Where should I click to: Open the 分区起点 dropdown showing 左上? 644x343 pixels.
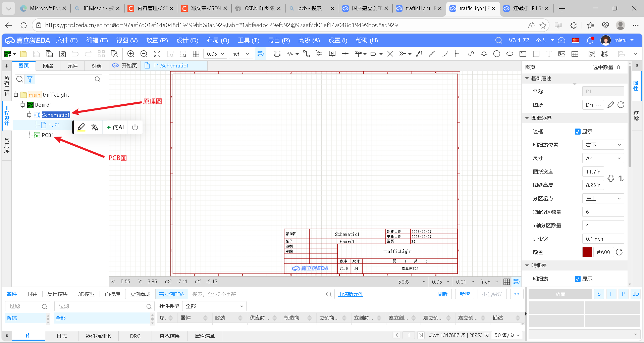pos(603,198)
